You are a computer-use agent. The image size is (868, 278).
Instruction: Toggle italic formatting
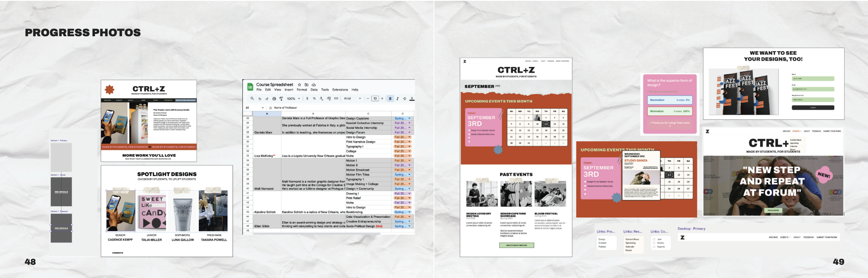397,98
